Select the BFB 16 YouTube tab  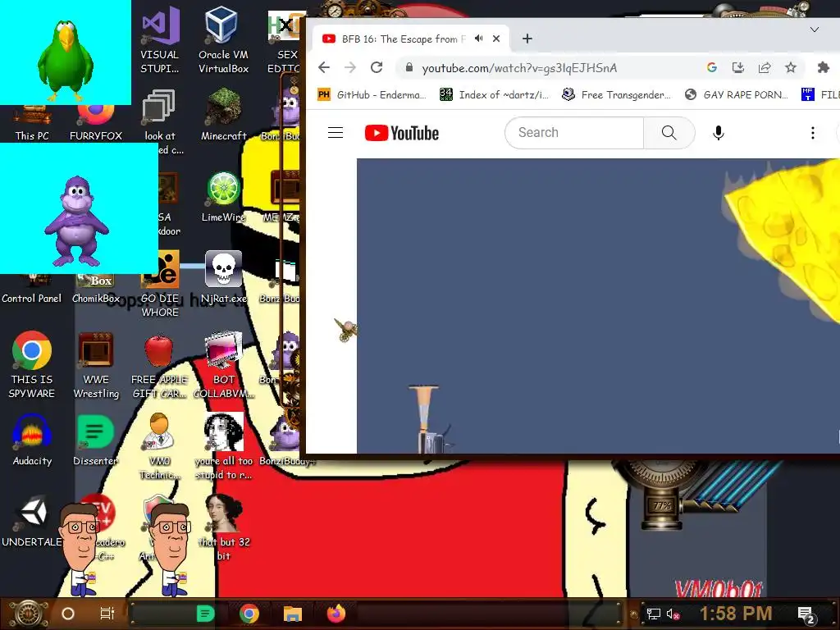point(410,39)
